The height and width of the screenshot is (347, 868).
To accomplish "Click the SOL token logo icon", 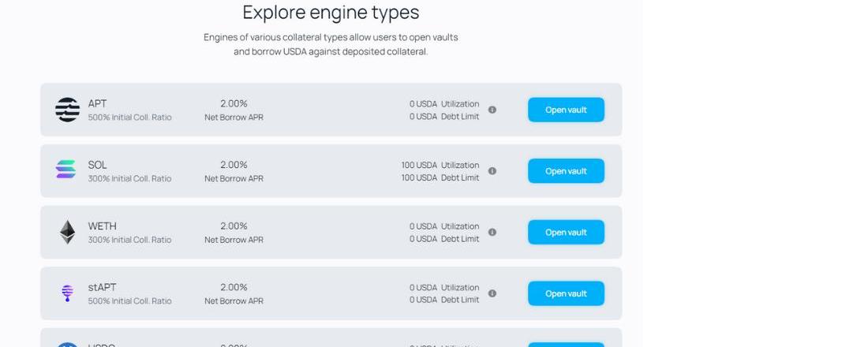I will click(66, 170).
